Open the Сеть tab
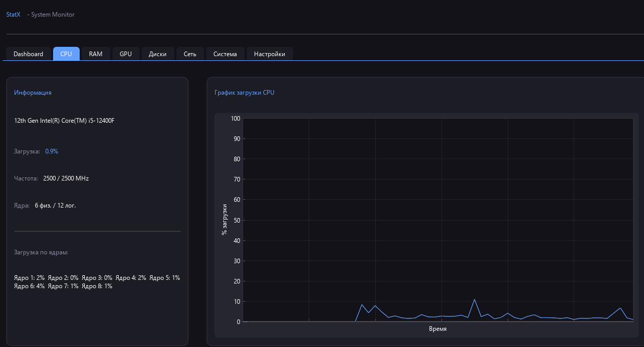The height and width of the screenshot is (347, 644). click(x=190, y=54)
